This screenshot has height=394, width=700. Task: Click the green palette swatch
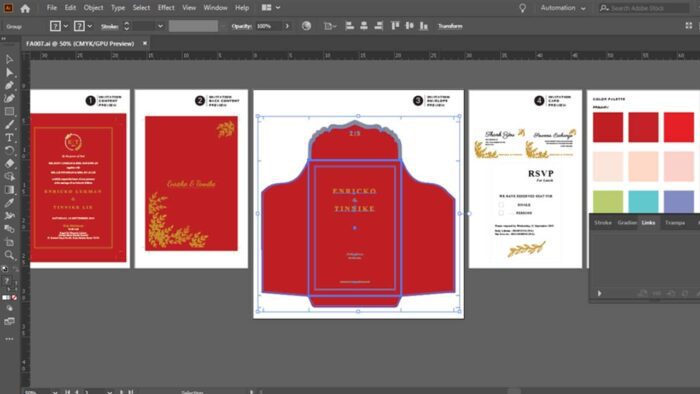pos(608,202)
